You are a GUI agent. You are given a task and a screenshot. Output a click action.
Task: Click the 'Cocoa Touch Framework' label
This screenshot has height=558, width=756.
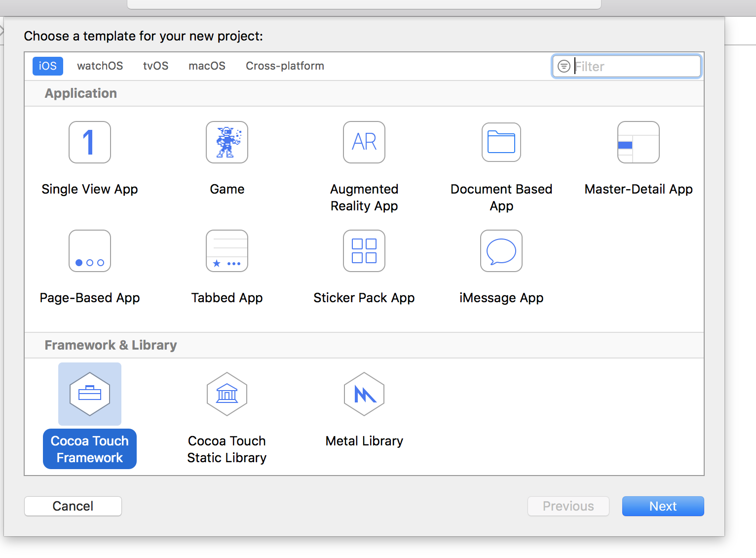[x=90, y=449]
